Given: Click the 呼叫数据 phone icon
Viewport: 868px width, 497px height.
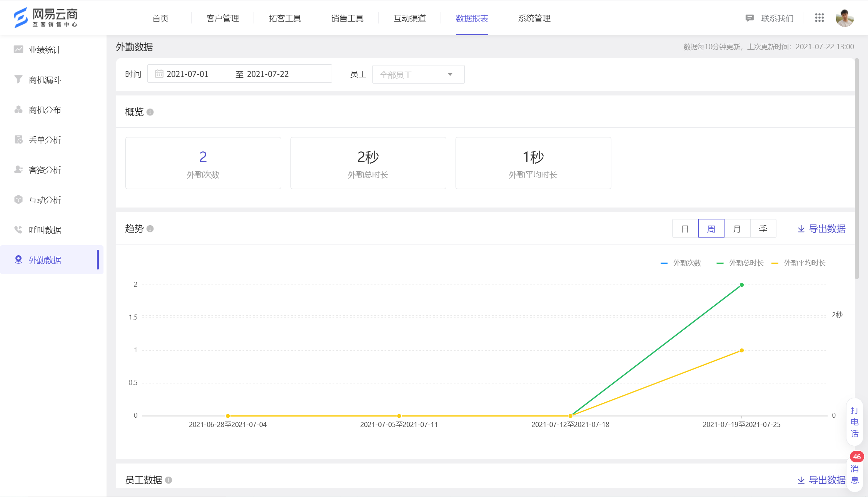Looking at the screenshot, I should pos(18,229).
